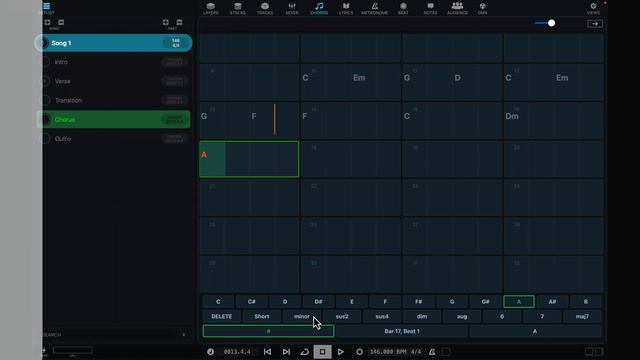
Task: Choose root note A#
Action: (x=552, y=302)
